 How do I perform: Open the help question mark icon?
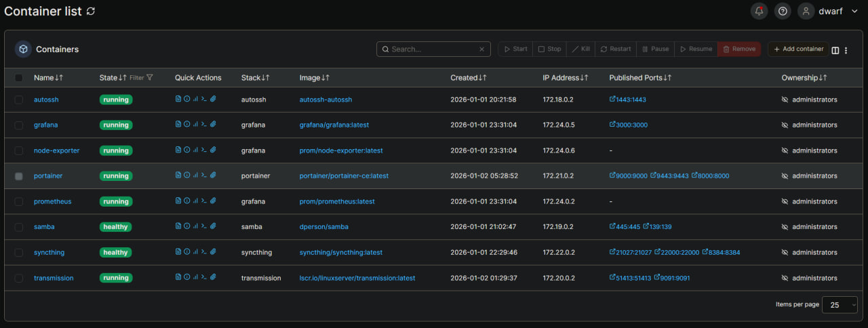[783, 11]
